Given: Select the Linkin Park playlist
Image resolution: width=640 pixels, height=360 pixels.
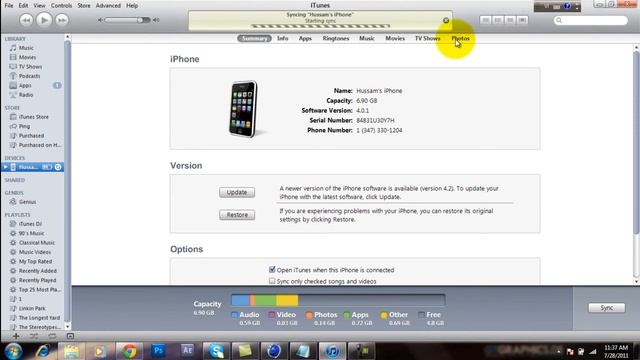Looking at the screenshot, I should (x=33, y=308).
